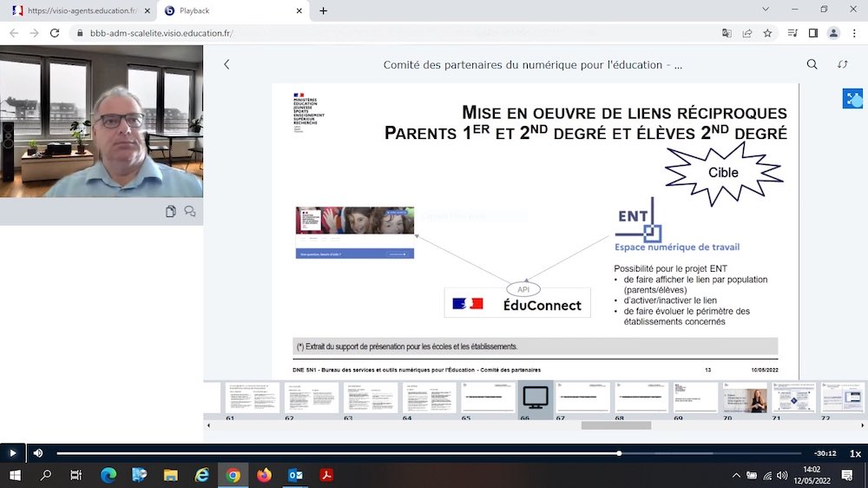Launch Internet Explorer from the taskbar
This screenshot has height=488, width=868.
(x=201, y=475)
